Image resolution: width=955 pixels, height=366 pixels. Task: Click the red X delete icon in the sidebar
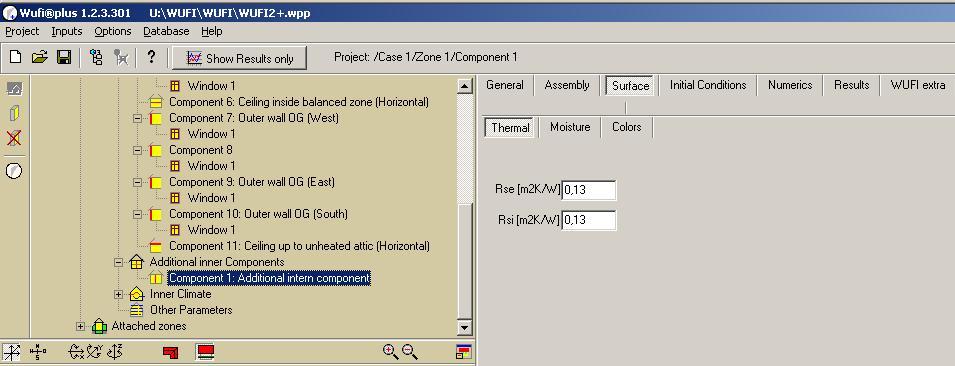tap(14, 138)
